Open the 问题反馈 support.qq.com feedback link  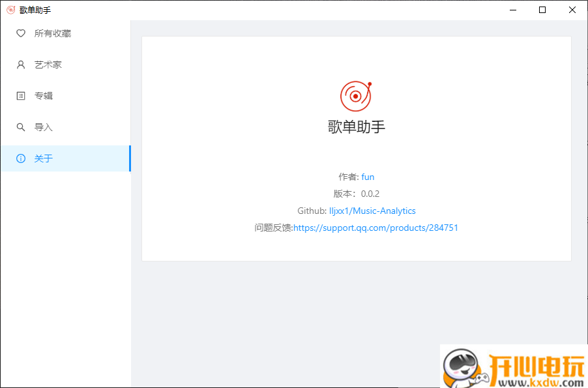pos(375,228)
